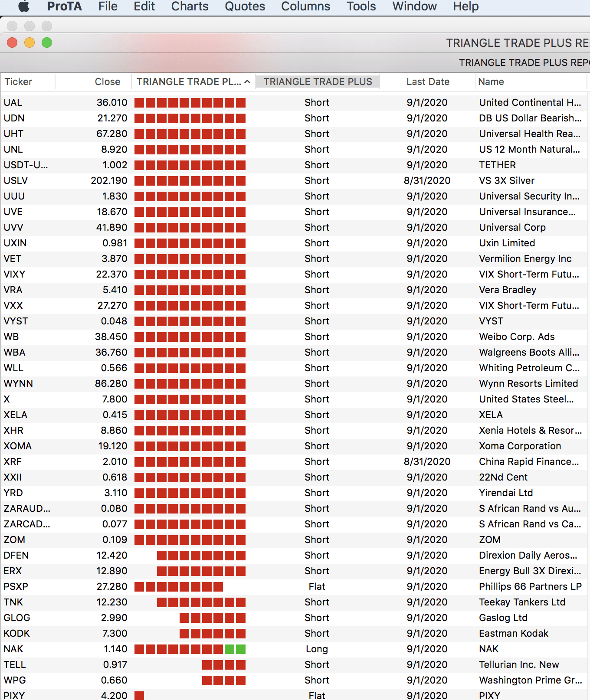The image size is (590, 700).
Task: Click the red indicator bar in the GLOG row
Action: click(213, 618)
